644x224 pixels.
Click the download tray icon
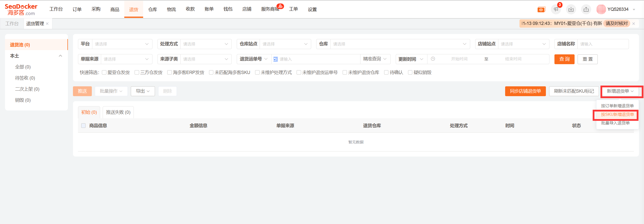571,9
